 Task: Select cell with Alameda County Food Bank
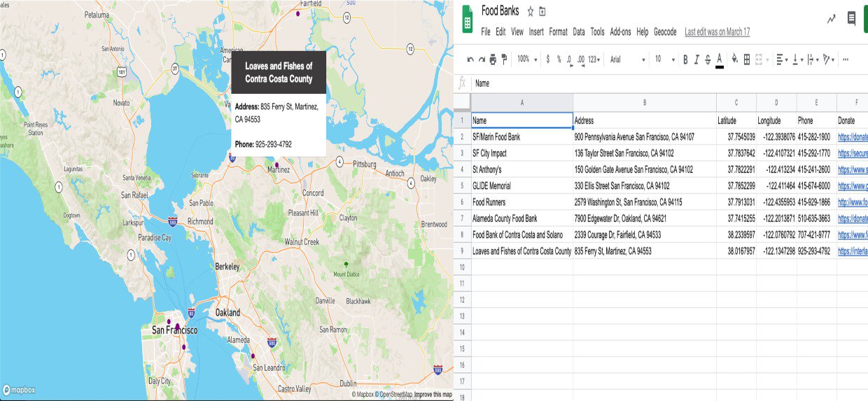click(522, 218)
